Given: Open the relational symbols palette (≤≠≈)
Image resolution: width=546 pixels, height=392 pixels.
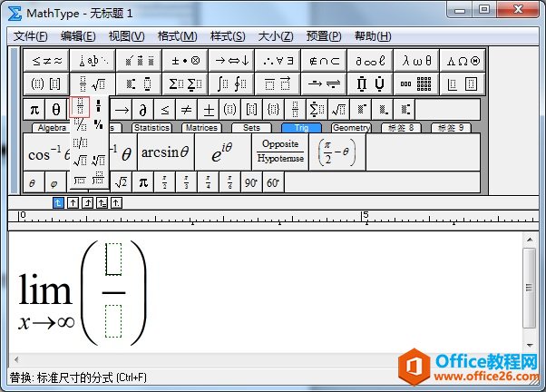Looking at the screenshot, I should tap(46, 61).
